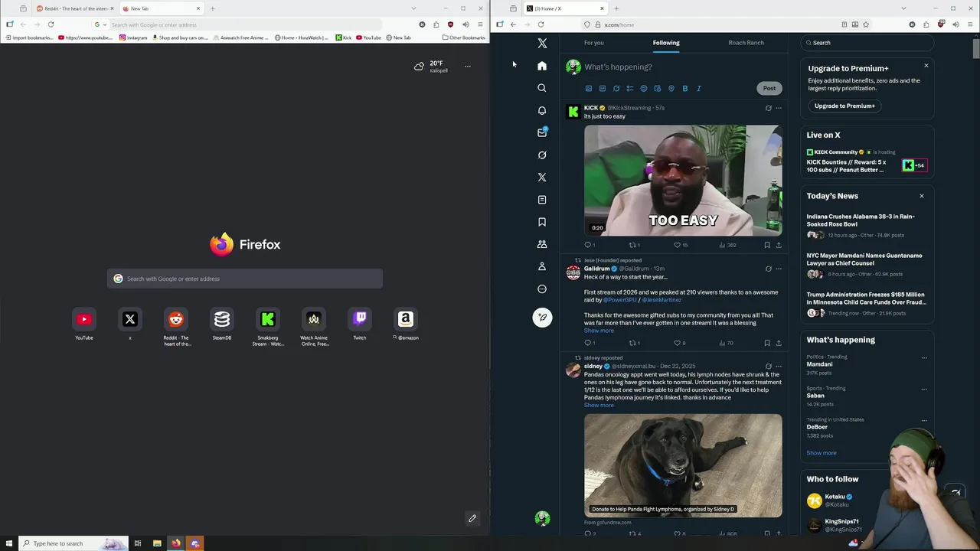This screenshot has height=551, width=980.
Task: Reply to the KICK 'its just too easy' post
Action: pos(590,245)
